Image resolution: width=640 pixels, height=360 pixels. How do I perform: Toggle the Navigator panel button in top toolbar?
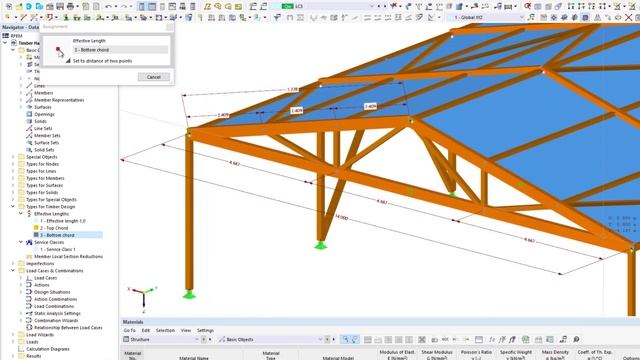click(x=141, y=7)
